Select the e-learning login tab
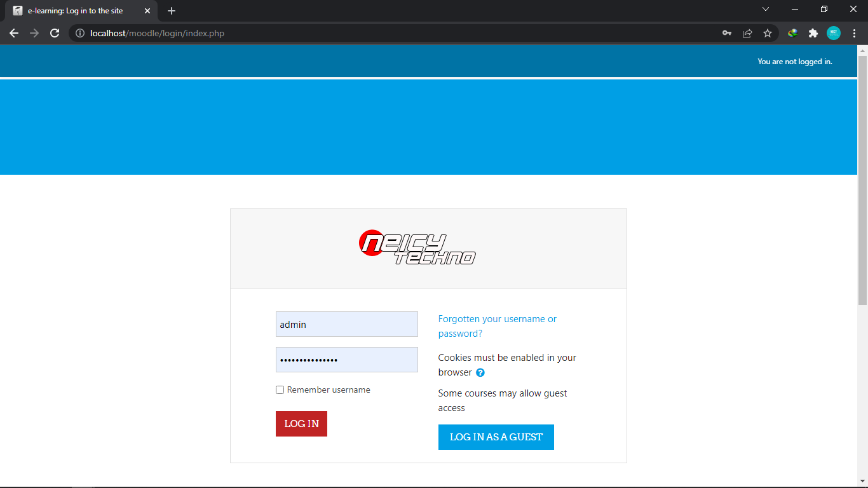This screenshot has width=868, height=488. (83, 11)
